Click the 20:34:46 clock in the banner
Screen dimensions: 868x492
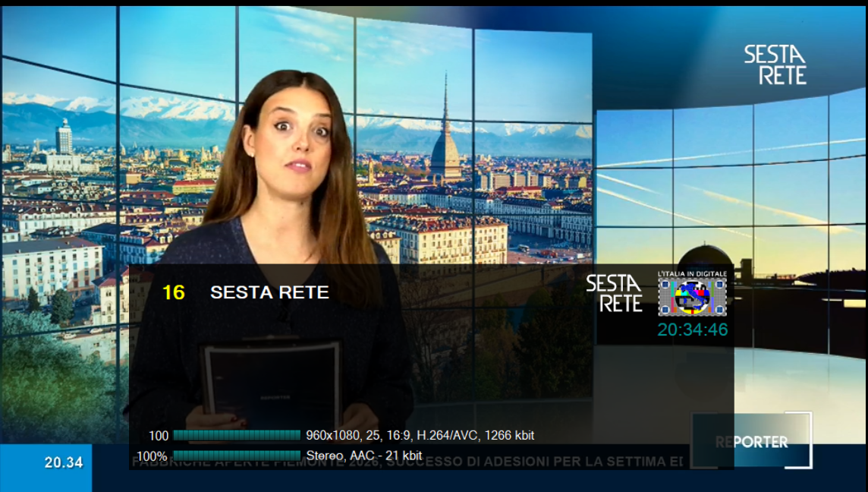693,330
